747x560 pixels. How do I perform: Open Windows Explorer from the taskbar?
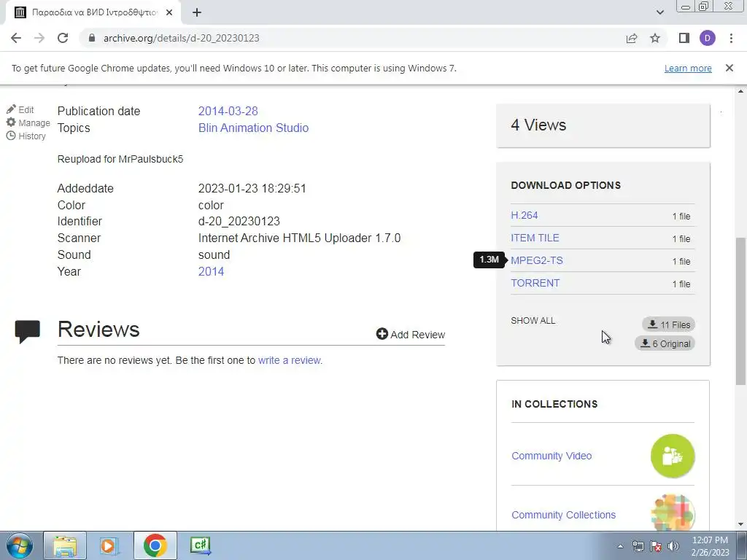point(65,545)
